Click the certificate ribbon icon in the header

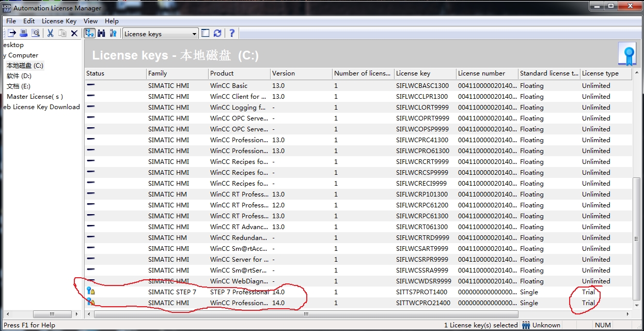click(627, 54)
